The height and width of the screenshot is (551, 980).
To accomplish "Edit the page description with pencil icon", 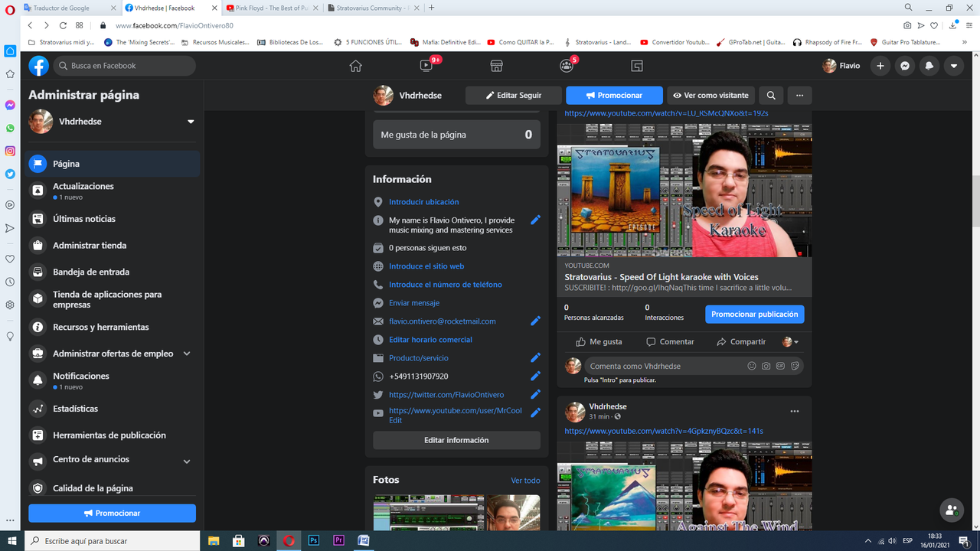I will tap(535, 220).
